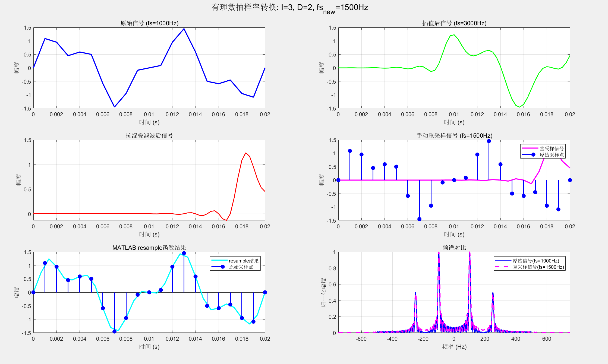Click the red curve's peak in 抗混叠滤波 plot

click(246, 153)
